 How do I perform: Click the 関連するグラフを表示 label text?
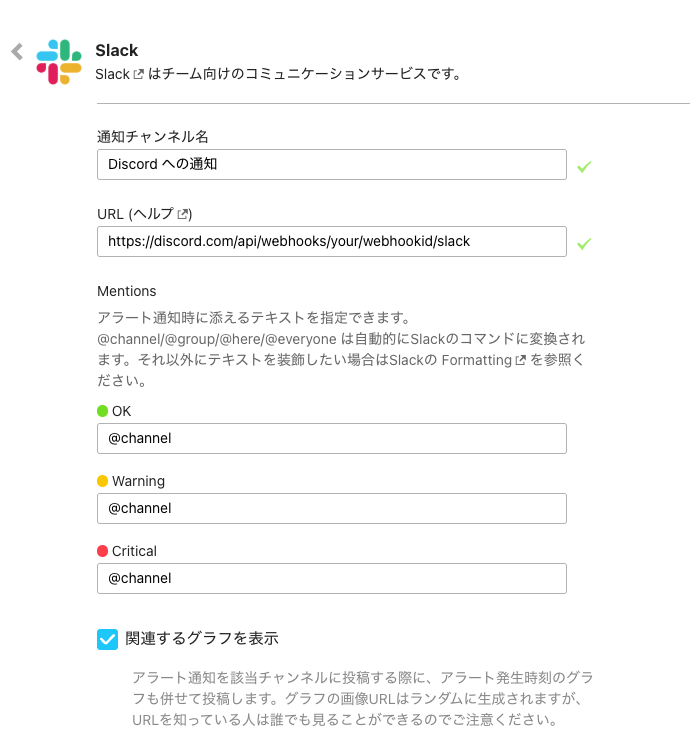pos(202,639)
